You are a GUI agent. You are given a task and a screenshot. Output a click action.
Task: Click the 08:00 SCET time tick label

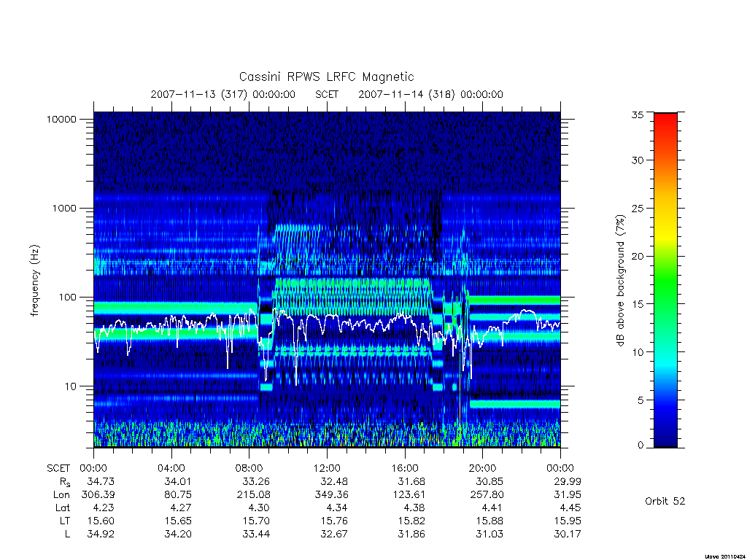coord(249,468)
